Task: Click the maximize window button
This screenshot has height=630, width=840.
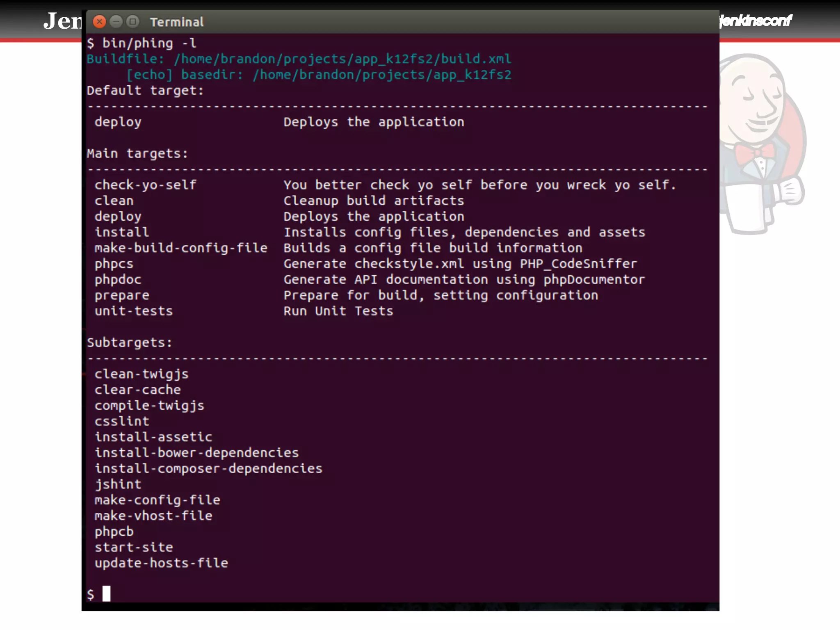Action: tap(132, 21)
